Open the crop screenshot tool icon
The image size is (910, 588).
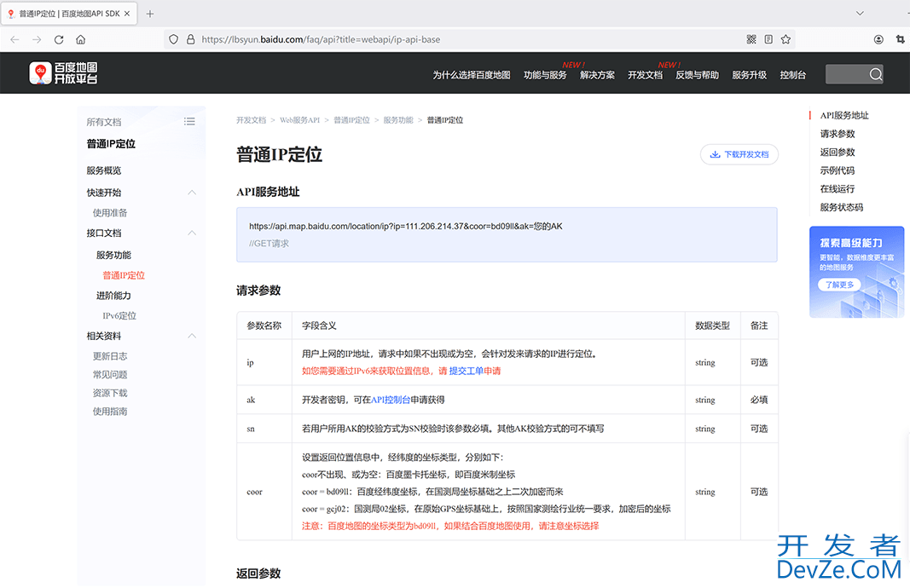(x=900, y=39)
